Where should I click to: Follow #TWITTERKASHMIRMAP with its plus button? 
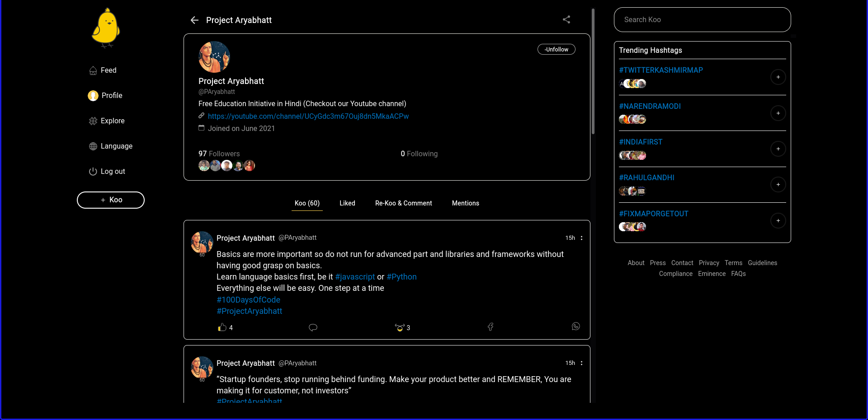point(778,77)
